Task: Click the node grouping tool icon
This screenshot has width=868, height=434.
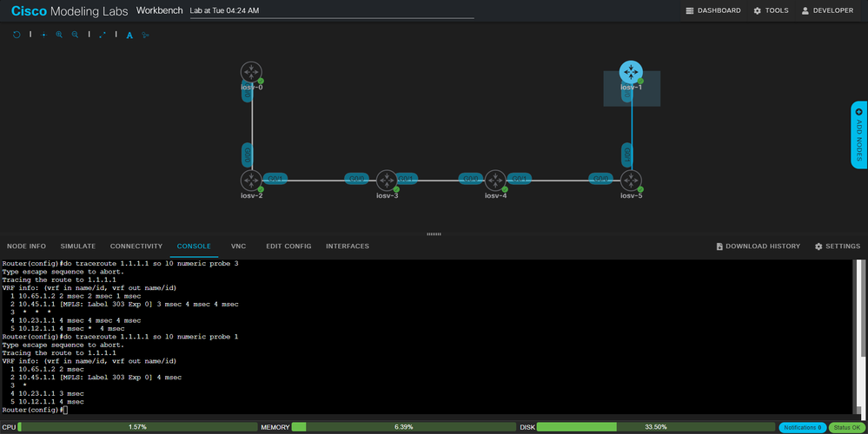Action: pyautogui.click(x=146, y=35)
